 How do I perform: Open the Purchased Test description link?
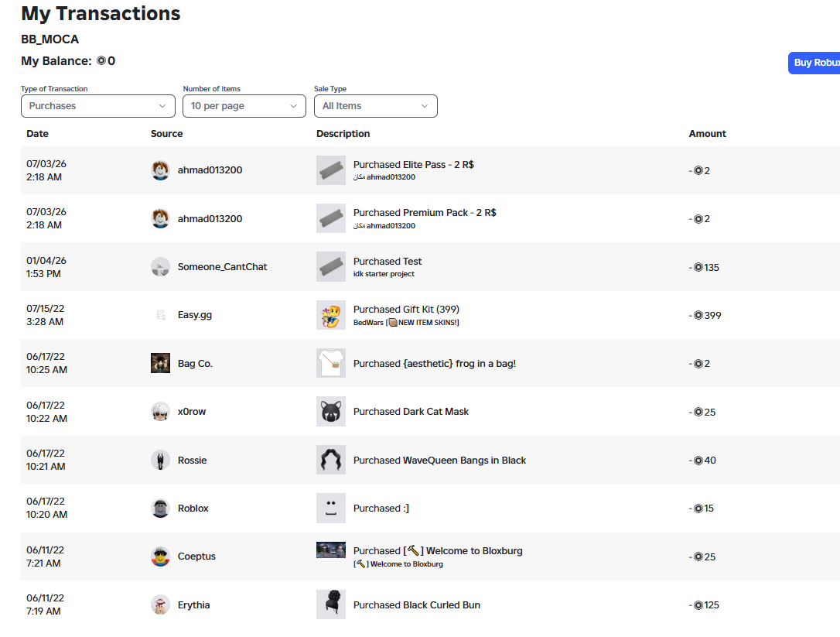pos(388,261)
